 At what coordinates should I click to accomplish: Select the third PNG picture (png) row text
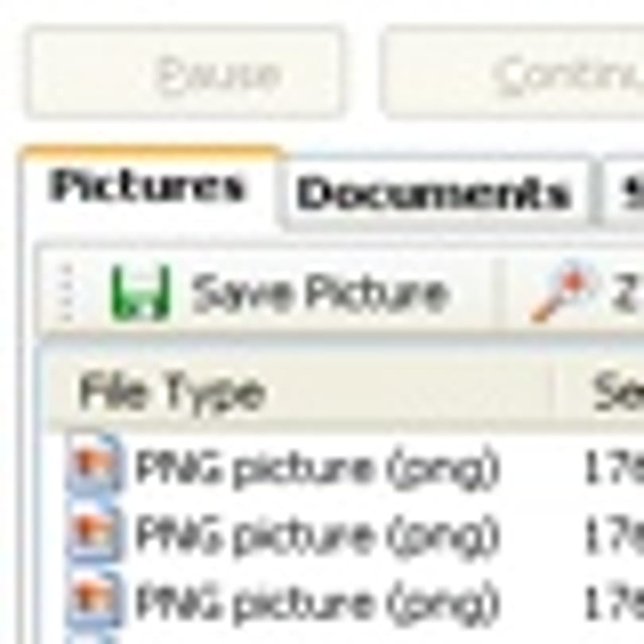(x=317, y=603)
